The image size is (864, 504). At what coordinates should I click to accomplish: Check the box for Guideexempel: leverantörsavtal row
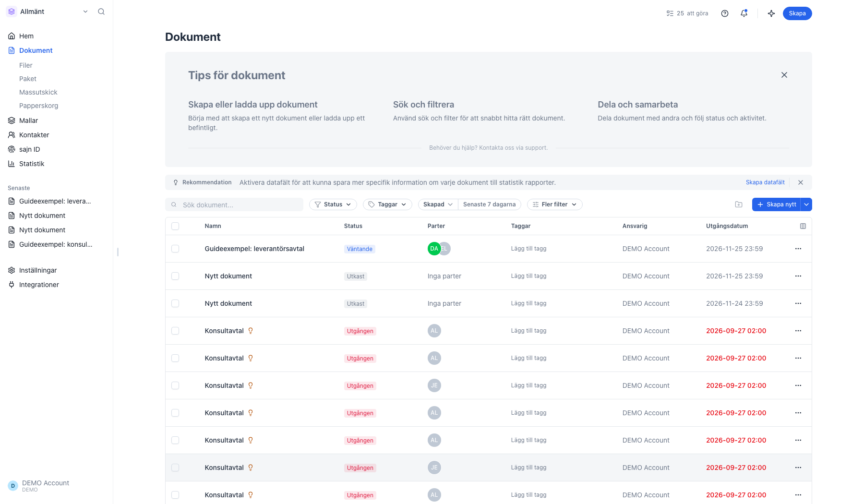click(175, 249)
